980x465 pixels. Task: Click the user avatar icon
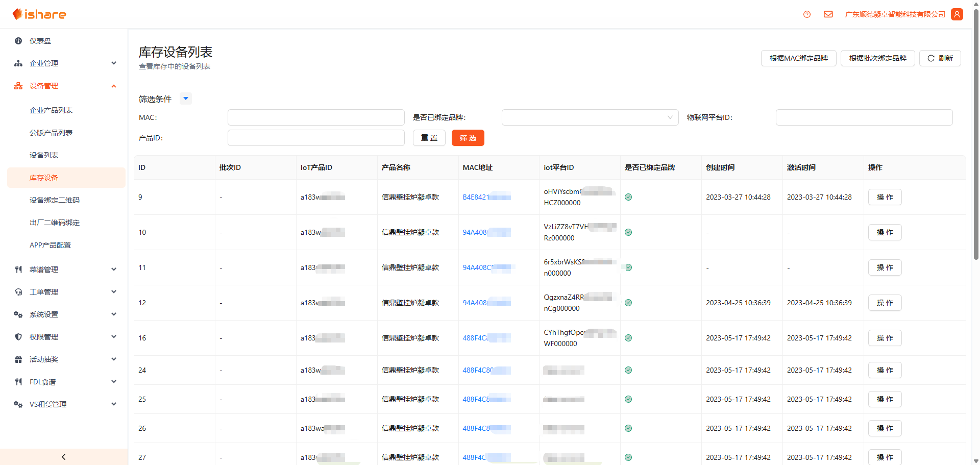click(957, 14)
